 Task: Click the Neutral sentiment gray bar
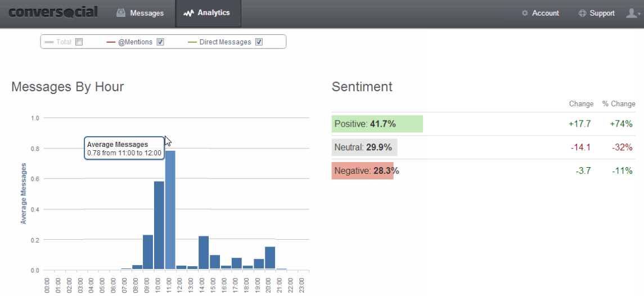tap(364, 147)
